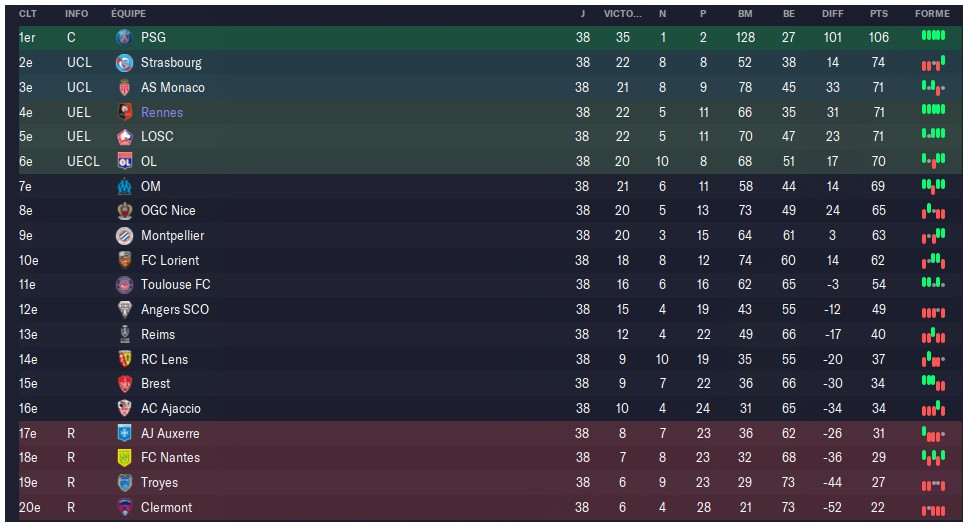
Task: Click the AS Monaco crest icon
Action: [x=124, y=87]
